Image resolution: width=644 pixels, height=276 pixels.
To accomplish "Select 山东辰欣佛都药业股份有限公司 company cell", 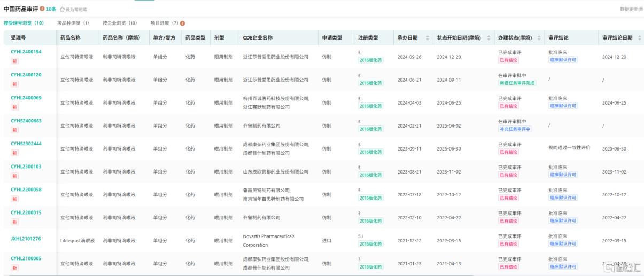I will tap(276, 171).
